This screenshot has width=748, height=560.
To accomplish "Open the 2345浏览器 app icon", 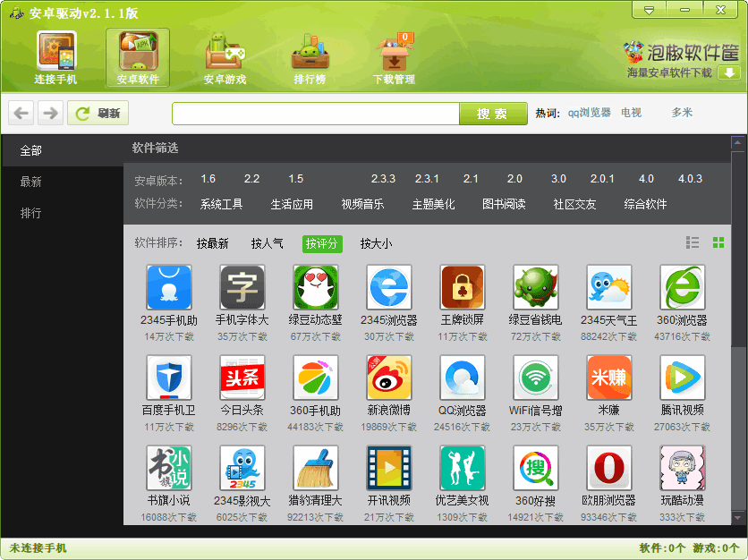I will pyautogui.click(x=389, y=288).
